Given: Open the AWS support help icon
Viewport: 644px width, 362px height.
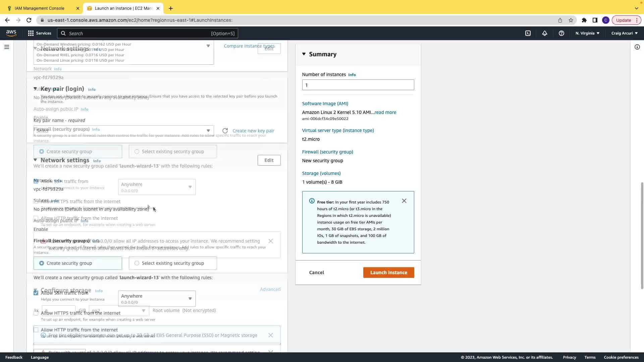Looking at the screenshot, I should pos(561,33).
